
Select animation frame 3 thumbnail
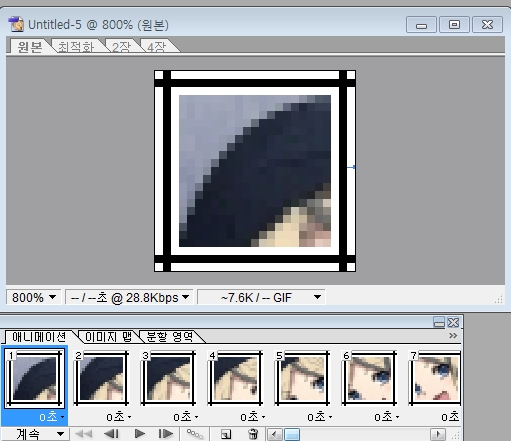pyautogui.click(x=168, y=378)
